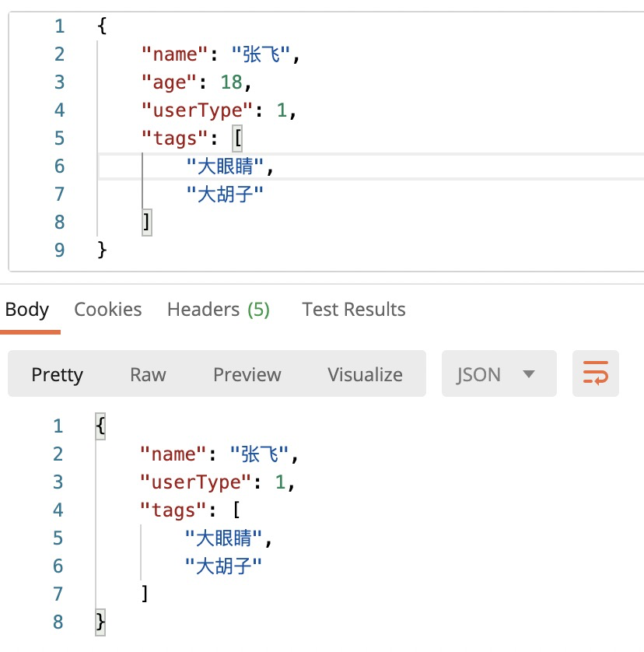Viewport: 644px width, 652px height.
Task: Click line number 6 in the request editor
Action: 60,167
